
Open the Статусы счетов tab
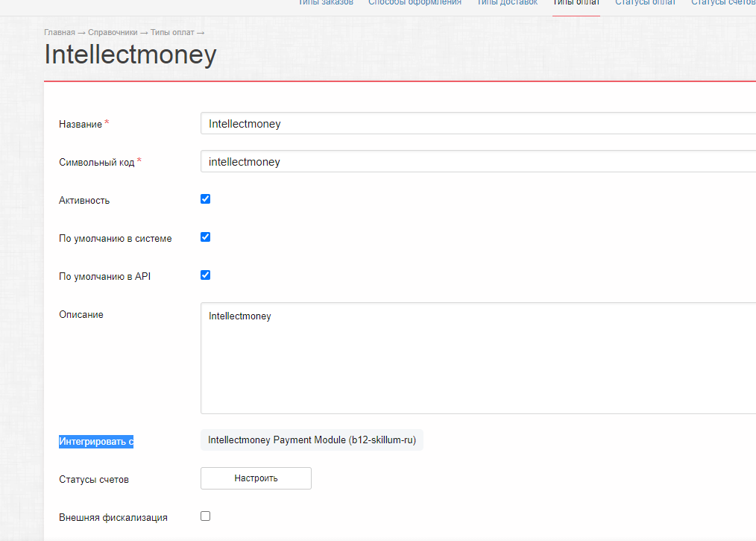(x=722, y=3)
